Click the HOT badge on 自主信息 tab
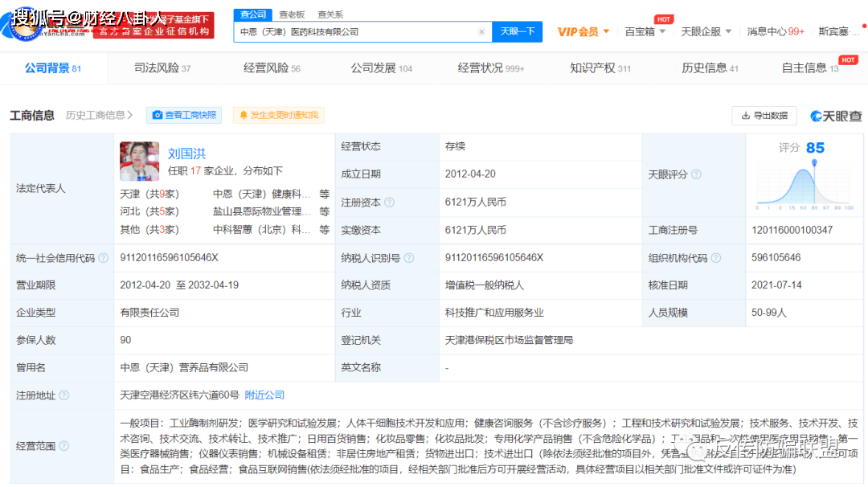Screen dimensions: 868x487 (849, 59)
